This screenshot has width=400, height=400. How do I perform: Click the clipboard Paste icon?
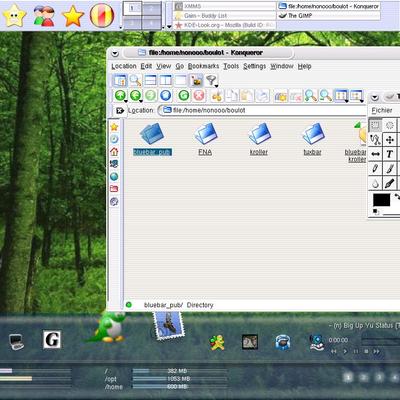(247, 96)
